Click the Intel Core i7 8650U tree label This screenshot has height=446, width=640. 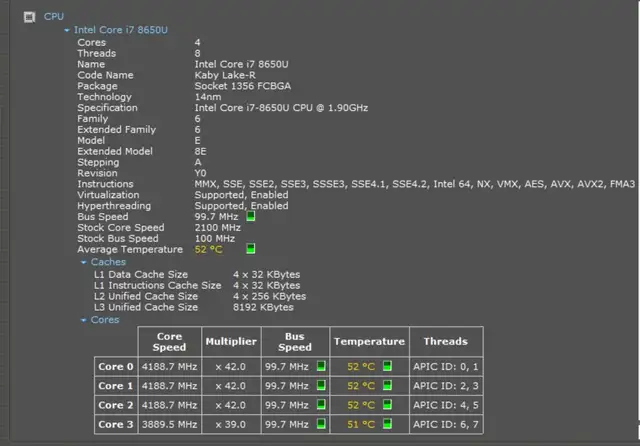[x=121, y=30]
